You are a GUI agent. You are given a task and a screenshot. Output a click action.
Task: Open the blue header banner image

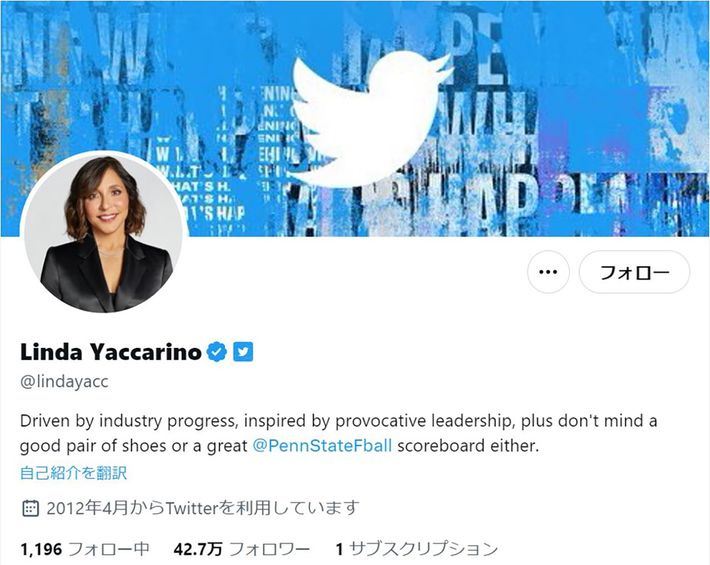[x=355, y=118]
